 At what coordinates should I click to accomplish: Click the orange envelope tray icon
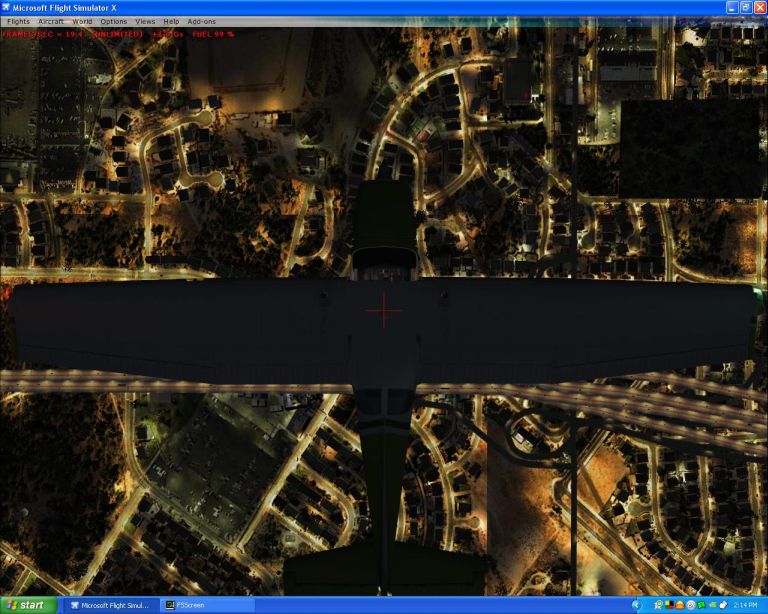(680, 606)
